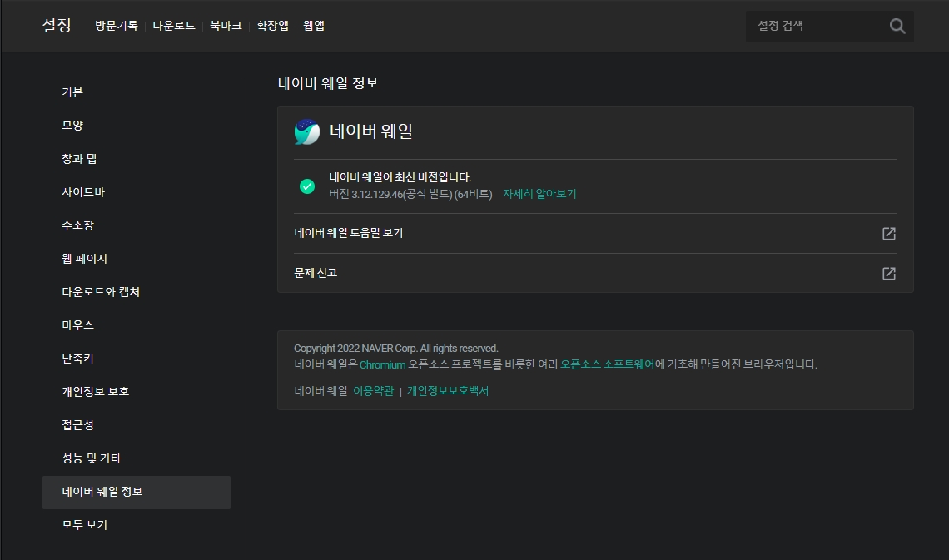
Task: Open the 방문기록 tab
Action: pyautogui.click(x=117, y=26)
